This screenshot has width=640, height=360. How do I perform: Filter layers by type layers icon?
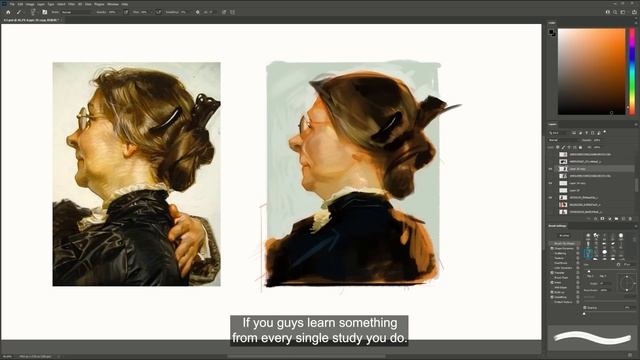pyautogui.click(x=587, y=133)
